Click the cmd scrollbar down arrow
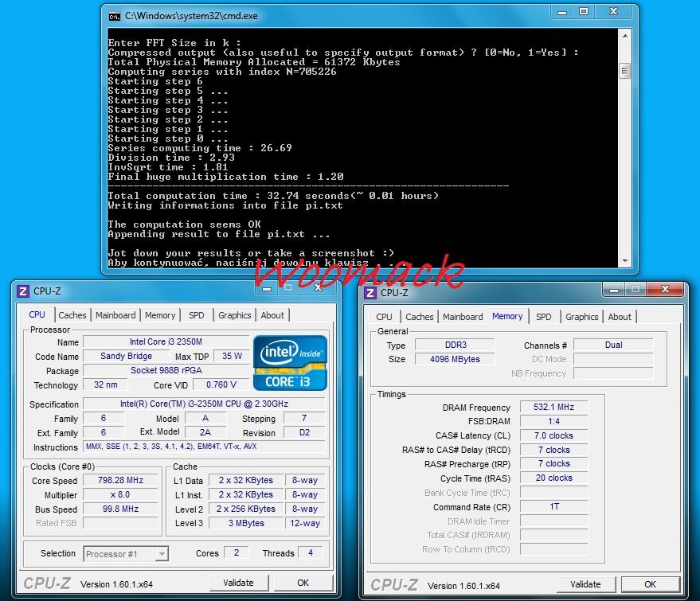This screenshot has width=700, height=601. click(625, 261)
